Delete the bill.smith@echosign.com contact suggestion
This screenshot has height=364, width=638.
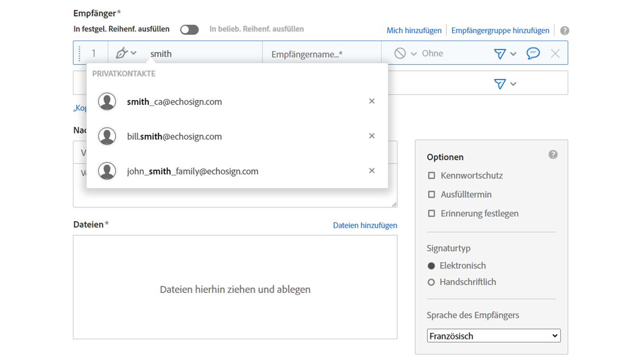click(372, 136)
